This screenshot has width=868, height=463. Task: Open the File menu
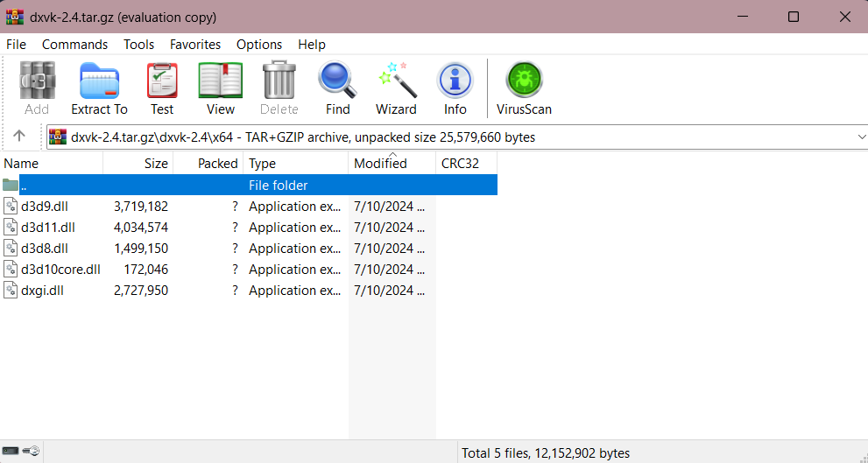coord(16,45)
